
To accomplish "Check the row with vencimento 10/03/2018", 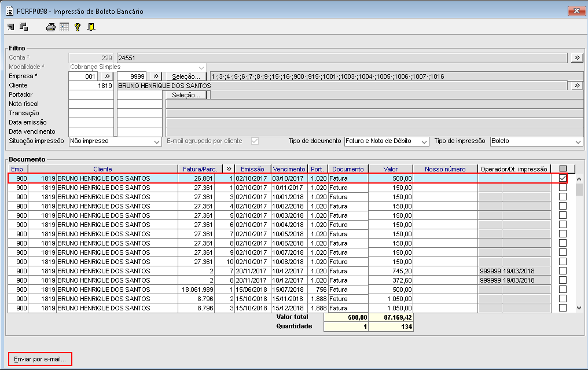I will coord(563,215).
